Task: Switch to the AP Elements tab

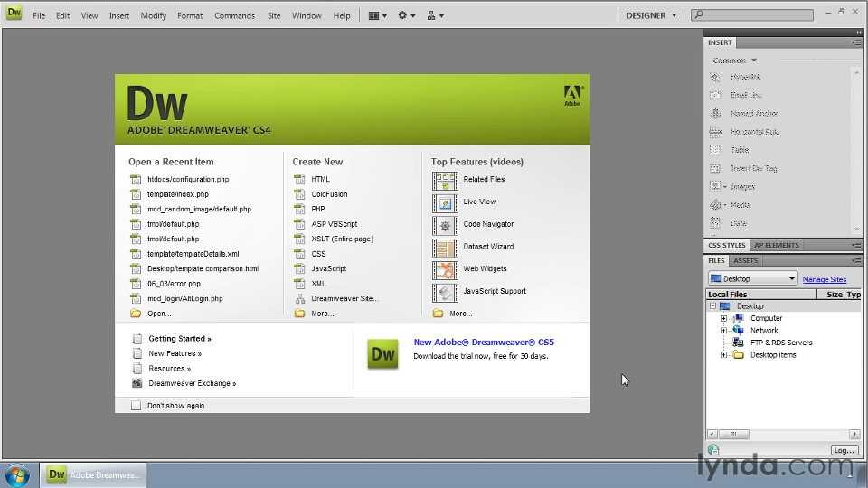Action: click(776, 245)
